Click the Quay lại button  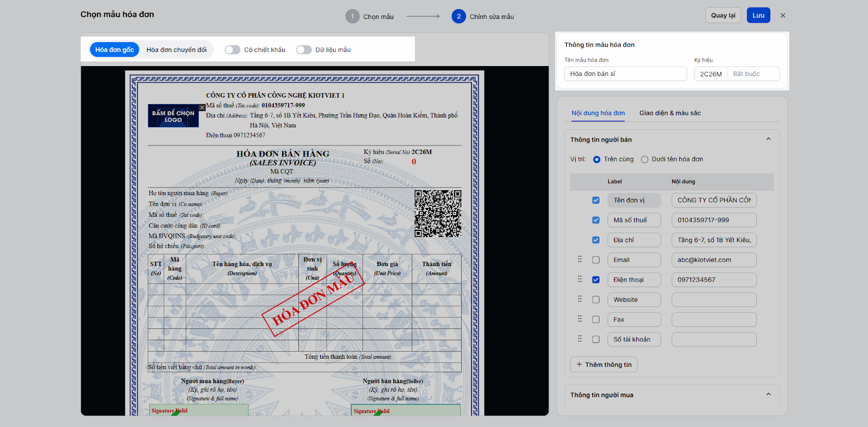click(723, 15)
